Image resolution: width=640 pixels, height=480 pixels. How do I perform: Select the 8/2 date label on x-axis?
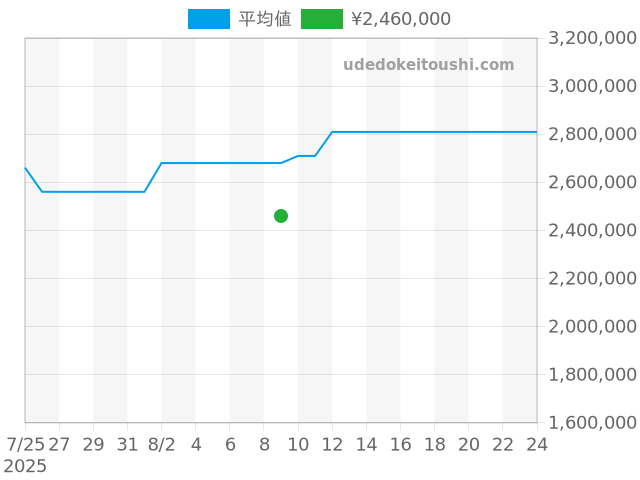(161, 444)
